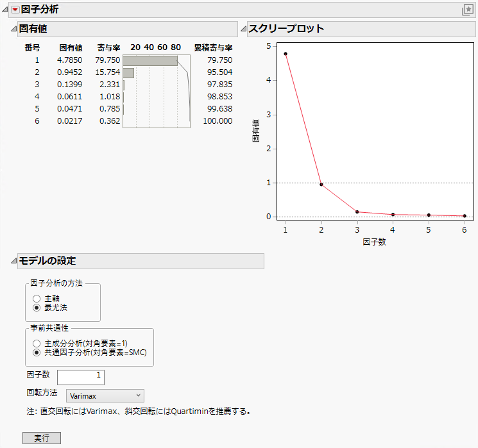Click the モデルの設定 section title
478x448 pixels.
47,261
